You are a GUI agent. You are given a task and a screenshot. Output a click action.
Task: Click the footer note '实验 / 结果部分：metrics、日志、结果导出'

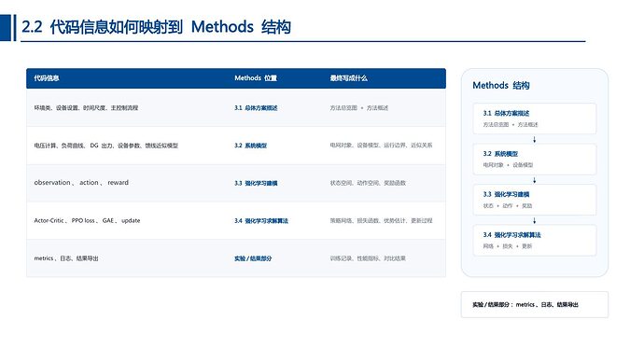pyautogui.click(x=525, y=304)
